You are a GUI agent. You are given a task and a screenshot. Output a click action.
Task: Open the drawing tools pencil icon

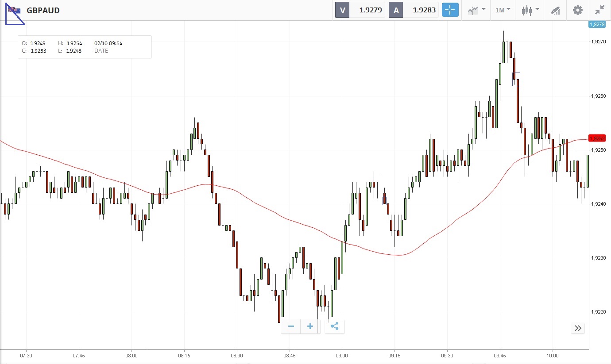[x=555, y=10]
